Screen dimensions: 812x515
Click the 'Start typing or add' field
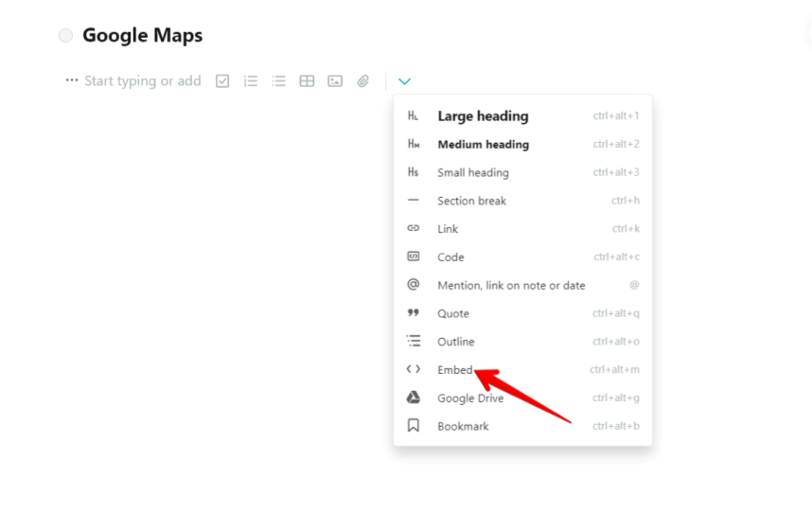pyautogui.click(x=142, y=80)
